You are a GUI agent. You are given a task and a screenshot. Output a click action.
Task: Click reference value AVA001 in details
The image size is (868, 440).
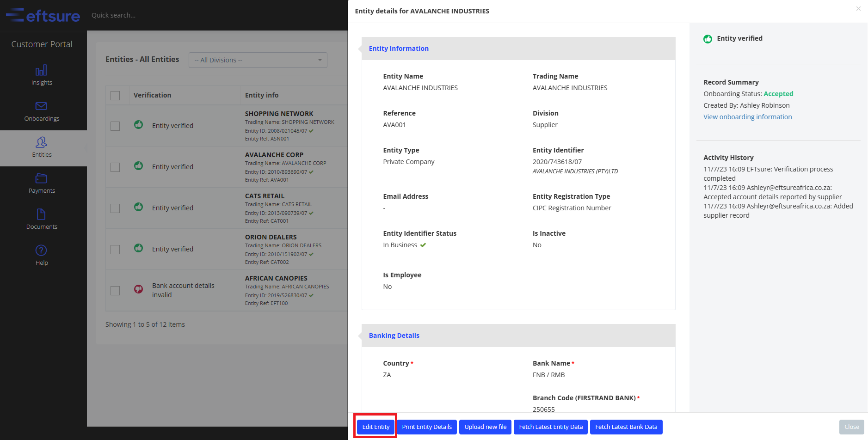[394, 125]
